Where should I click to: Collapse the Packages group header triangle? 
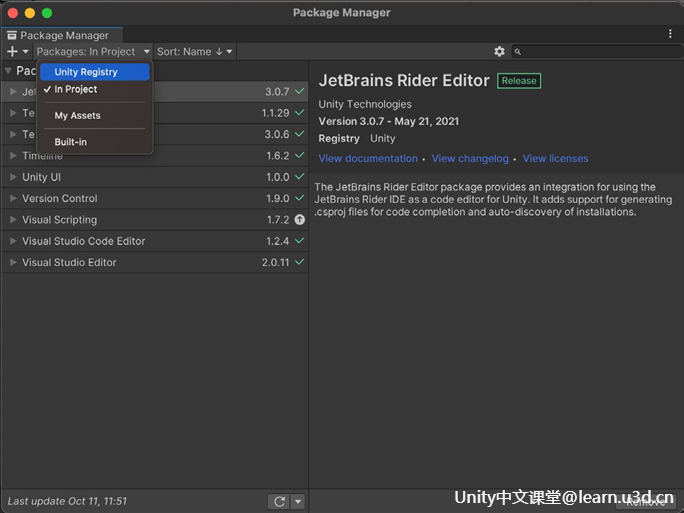tap(8, 71)
